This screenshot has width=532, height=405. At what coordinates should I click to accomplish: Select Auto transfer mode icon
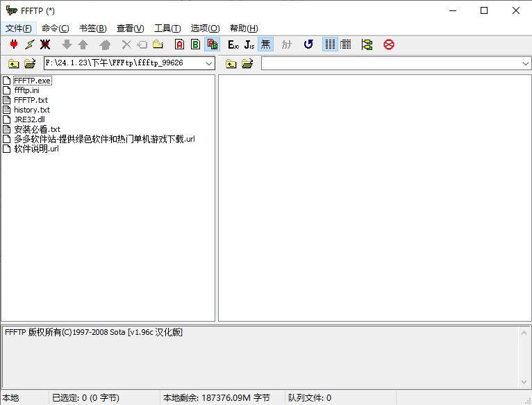[213, 44]
